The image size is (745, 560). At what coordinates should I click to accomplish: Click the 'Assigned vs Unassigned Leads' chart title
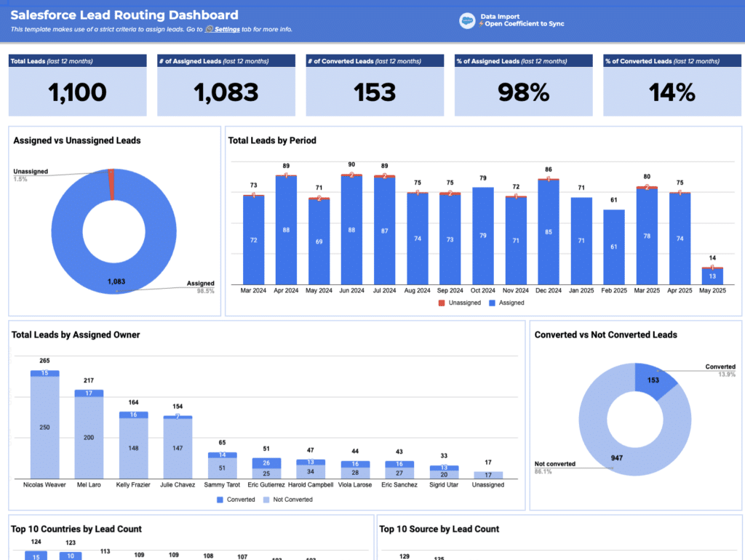pos(77,140)
